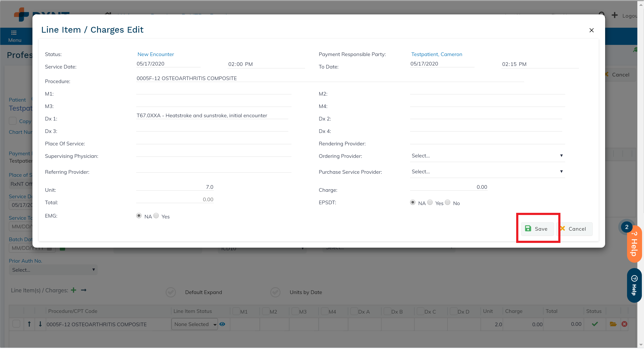The width and height of the screenshot is (644, 349).
Task: Click the Charge field showing 0.00
Action: [x=449, y=187]
